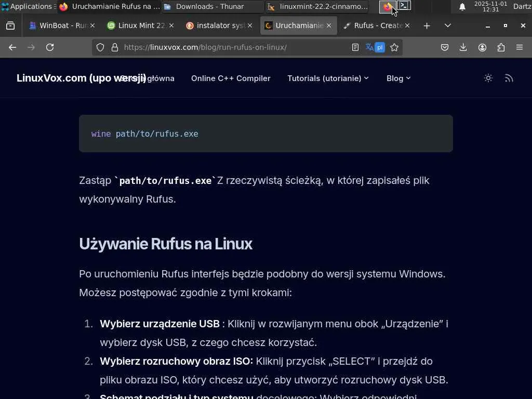
Task: Close the instalator syst tab
Action: pyautogui.click(x=250, y=25)
